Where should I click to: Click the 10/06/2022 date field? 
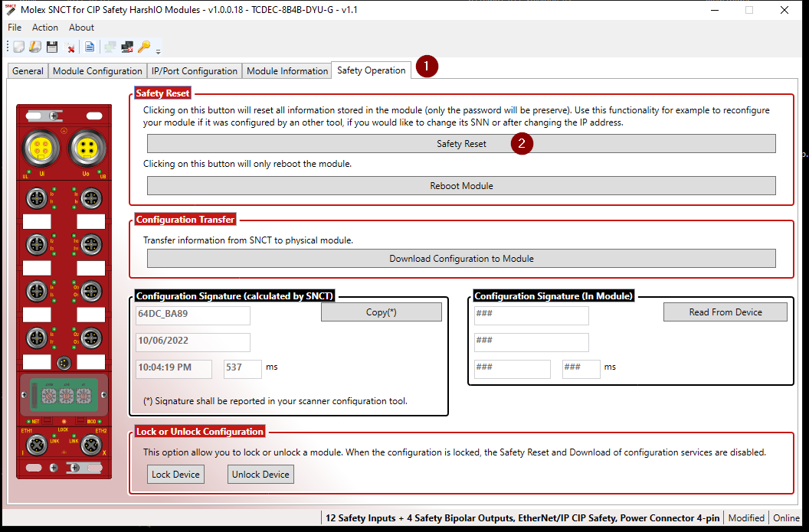[x=193, y=342]
